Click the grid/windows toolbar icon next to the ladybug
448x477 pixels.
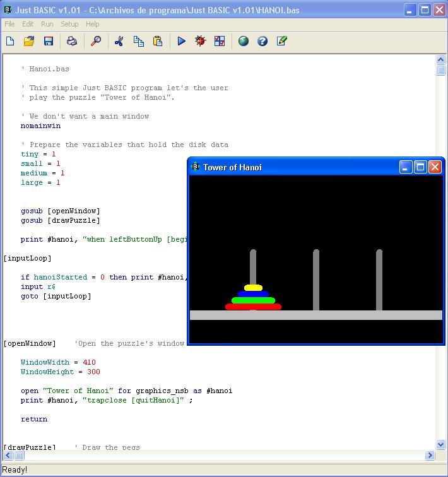pos(220,41)
